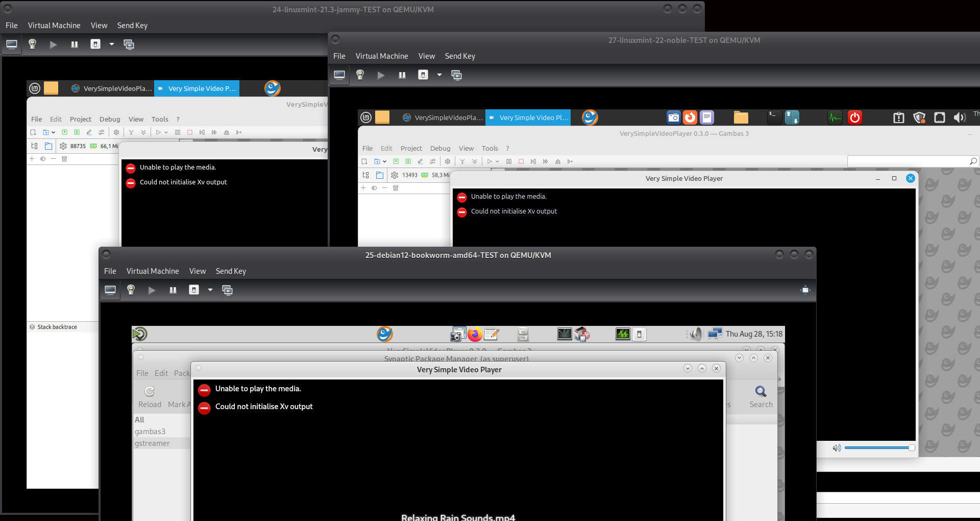Open screenshot tool in noble VM panel
Image resolution: width=980 pixels, height=521 pixels.
pyautogui.click(x=674, y=117)
